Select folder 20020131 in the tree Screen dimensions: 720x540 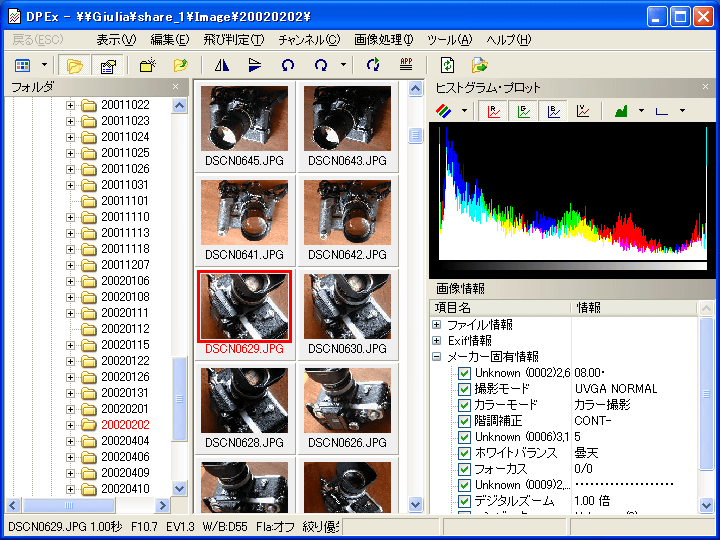[x=124, y=393]
